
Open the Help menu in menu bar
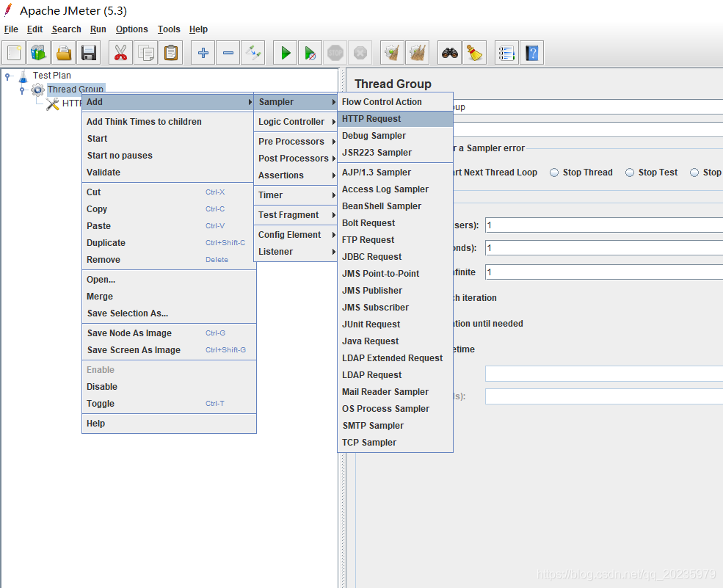198,29
